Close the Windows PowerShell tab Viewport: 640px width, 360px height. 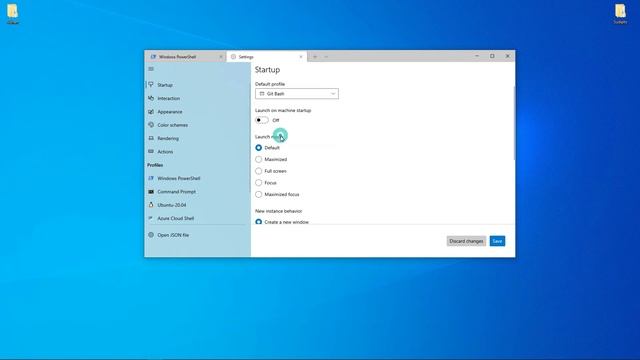(221, 57)
